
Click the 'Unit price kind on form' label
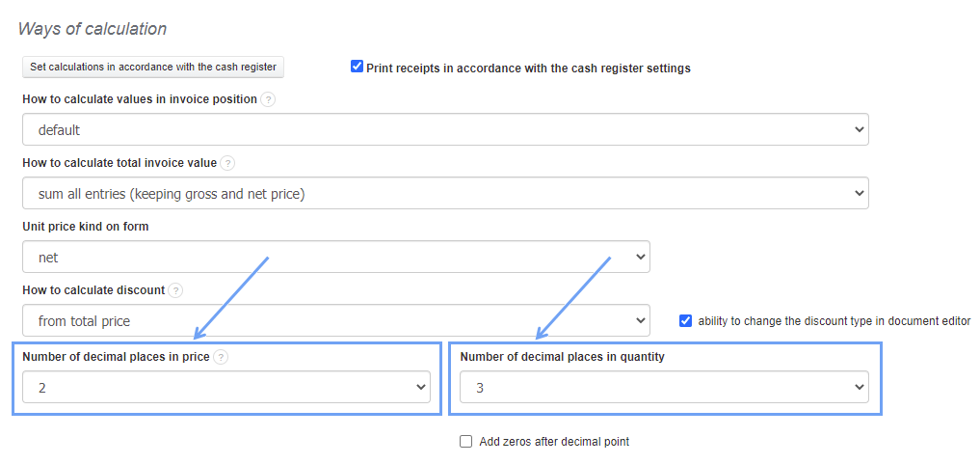coord(86,227)
